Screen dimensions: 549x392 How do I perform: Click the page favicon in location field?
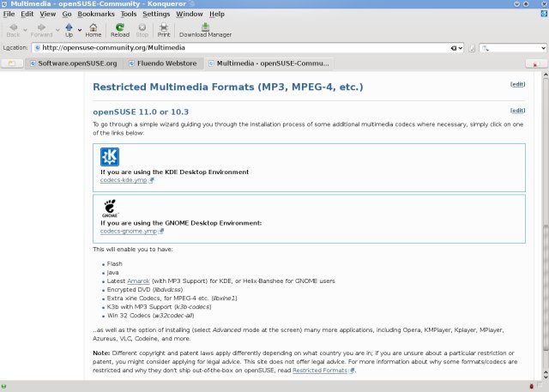[x=37, y=47]
